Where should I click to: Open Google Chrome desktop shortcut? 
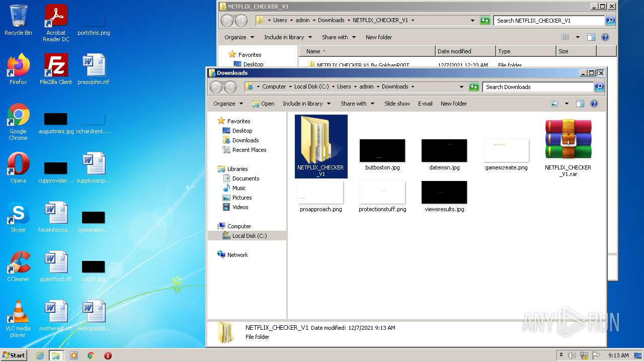(x=18, y=122)
